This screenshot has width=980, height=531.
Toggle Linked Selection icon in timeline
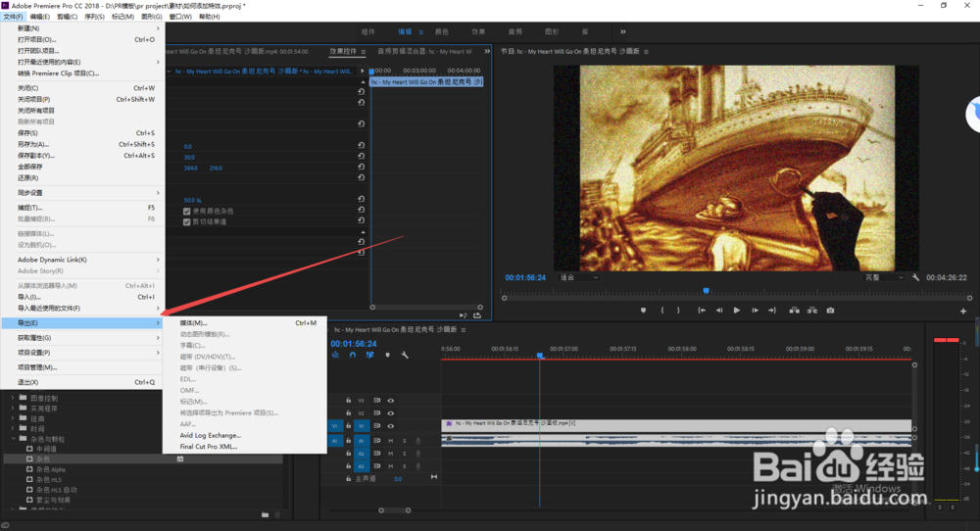(x=370, y=355)
